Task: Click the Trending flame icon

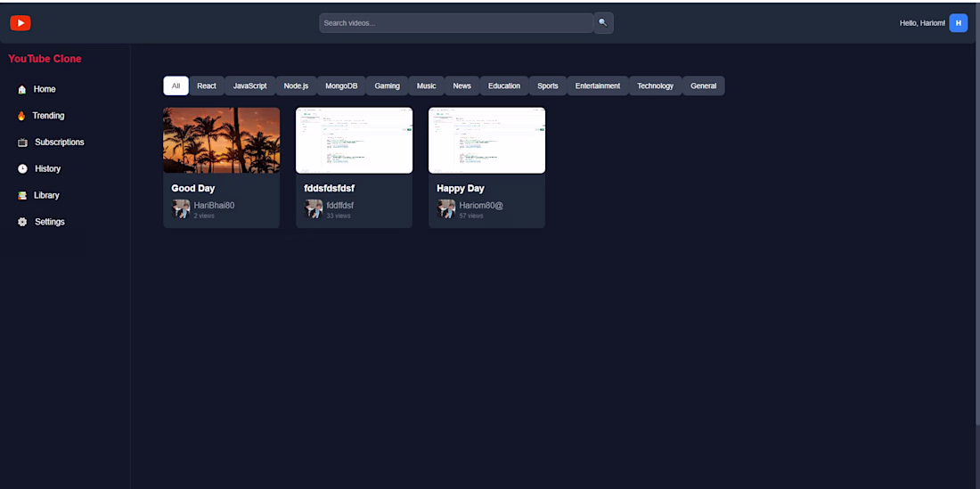Action: pos(21,116)
